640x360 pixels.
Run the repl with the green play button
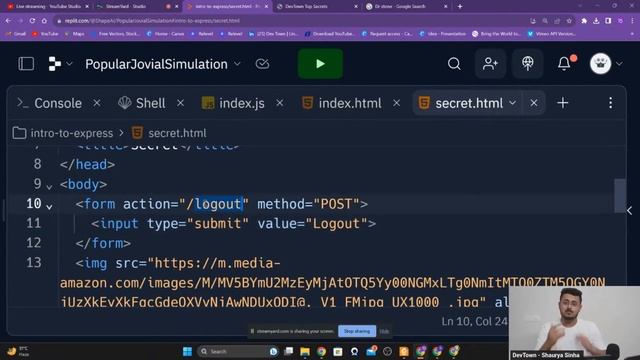click(x=320, y=64)
